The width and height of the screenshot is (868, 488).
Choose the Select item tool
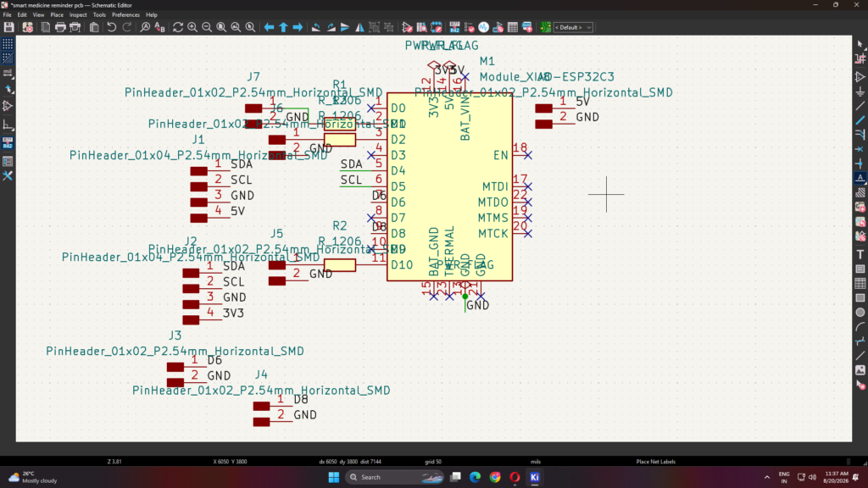(860, 44)
